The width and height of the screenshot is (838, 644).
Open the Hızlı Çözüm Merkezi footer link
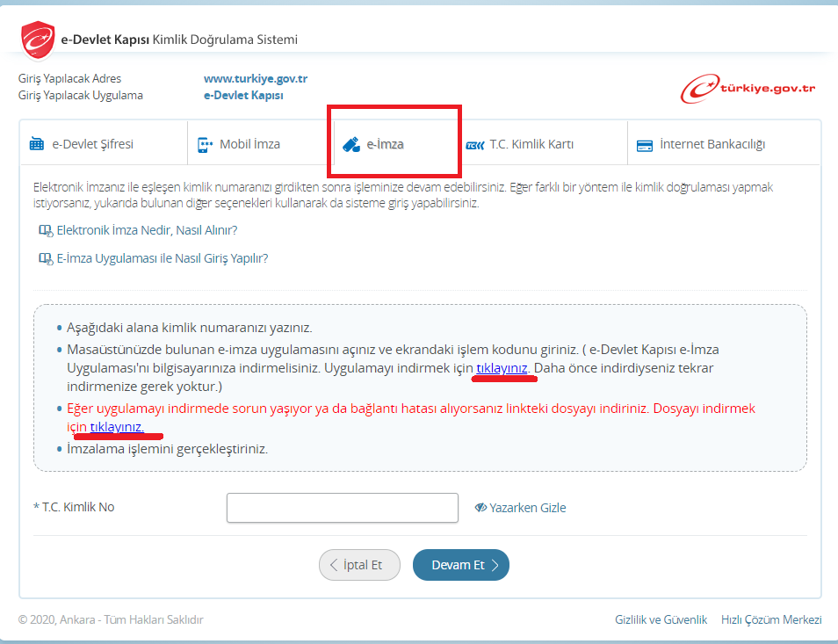click(x=771, y=620)
